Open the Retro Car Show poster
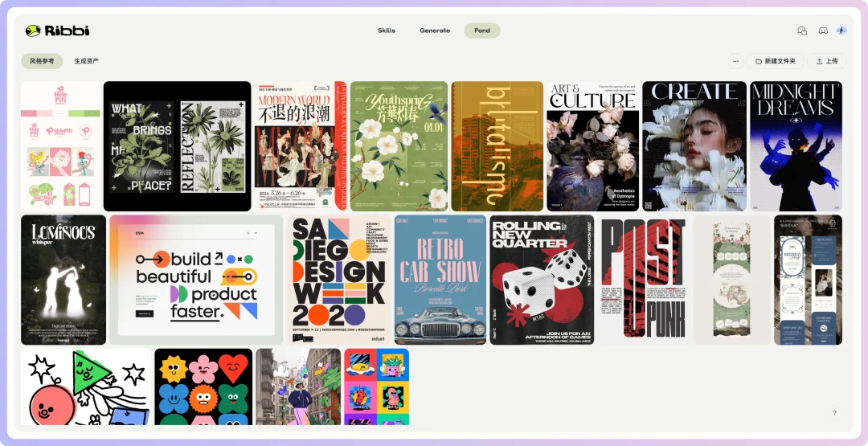Screen dimensions: 868x446 [x=440, y=280]
